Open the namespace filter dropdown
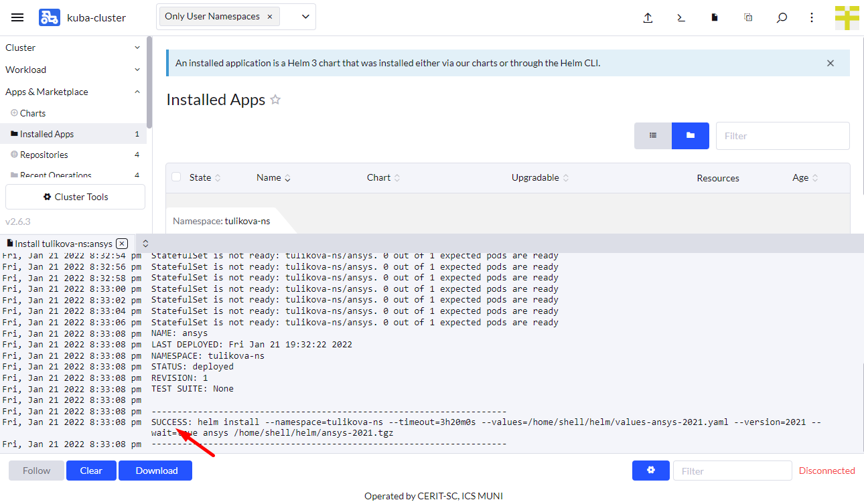The width and height of the screenshot is (864, 504). pos(305,17)
